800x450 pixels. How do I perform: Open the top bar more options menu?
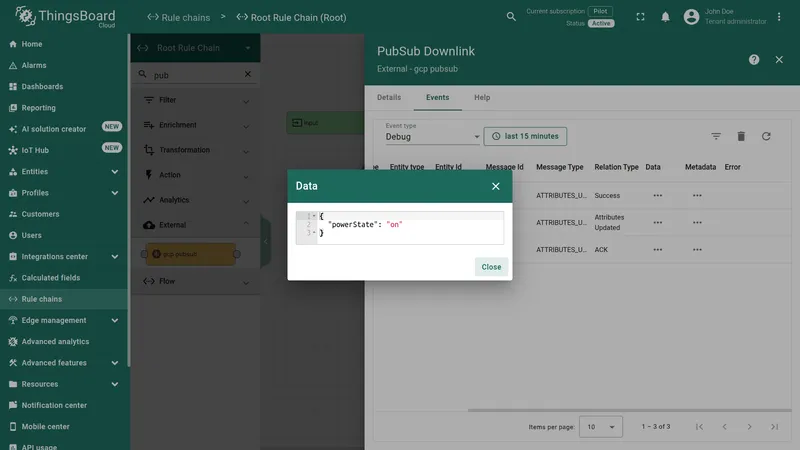click(x=779, y=17)
